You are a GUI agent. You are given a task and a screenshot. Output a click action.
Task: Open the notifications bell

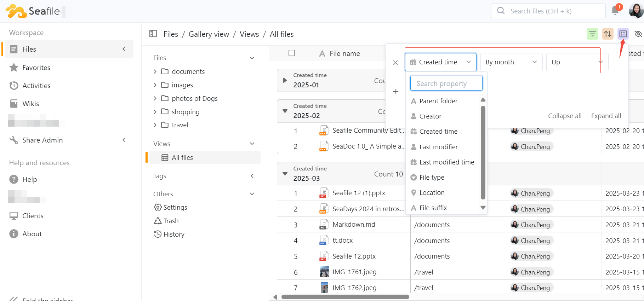coord(615,11)
